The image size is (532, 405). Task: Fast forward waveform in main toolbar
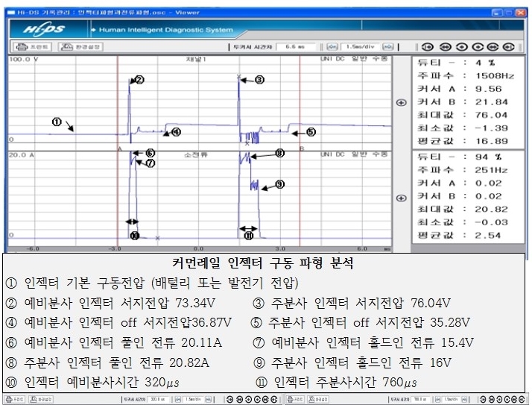493,47
